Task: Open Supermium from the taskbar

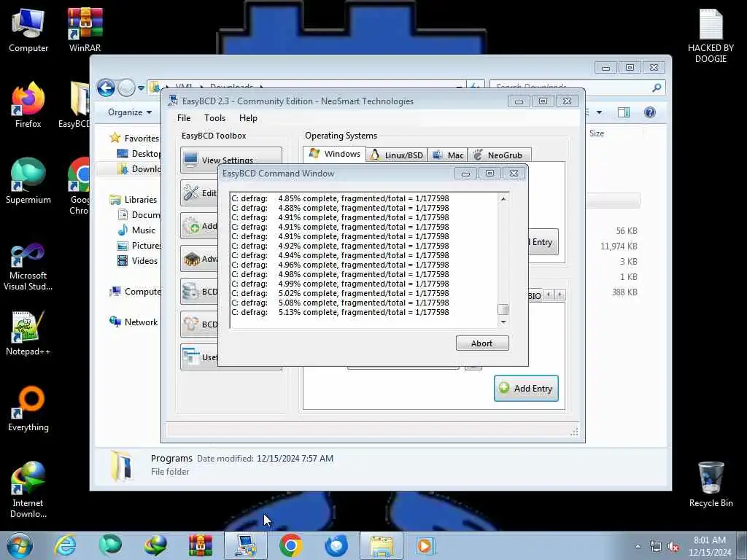Action: pos(110,545)
